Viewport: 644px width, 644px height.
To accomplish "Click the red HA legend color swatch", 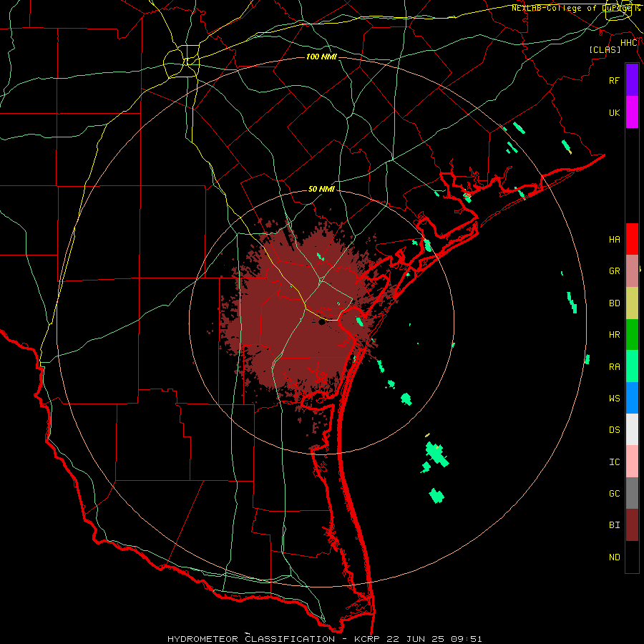I will [632, 239].
